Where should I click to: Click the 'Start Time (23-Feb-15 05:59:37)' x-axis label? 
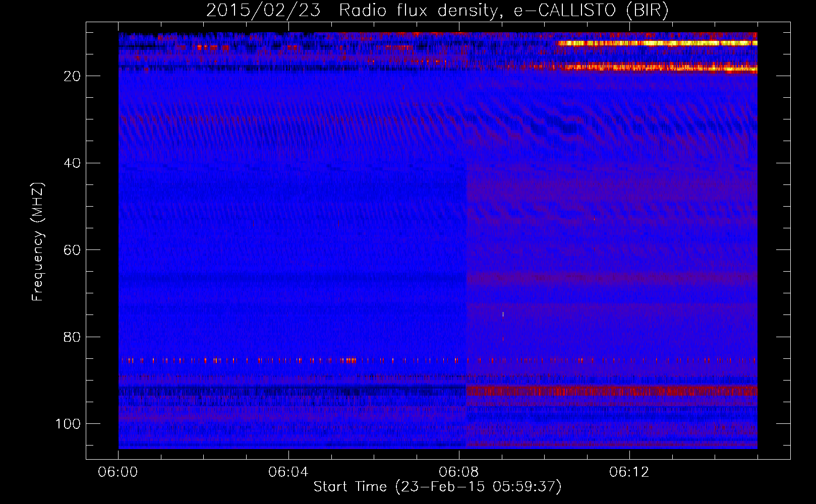tap(437, 487)
